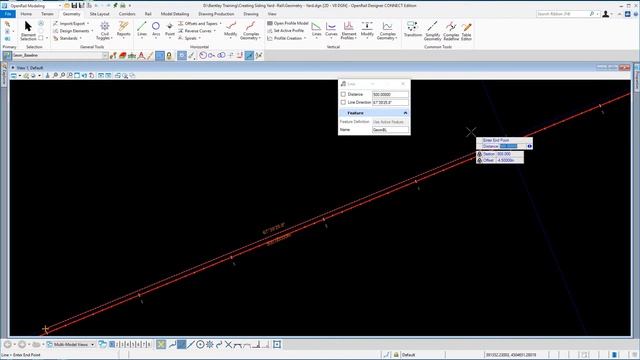Click the square icon ending the snap toolbar
The image size is (640, 360).
[x=277, y=344]
